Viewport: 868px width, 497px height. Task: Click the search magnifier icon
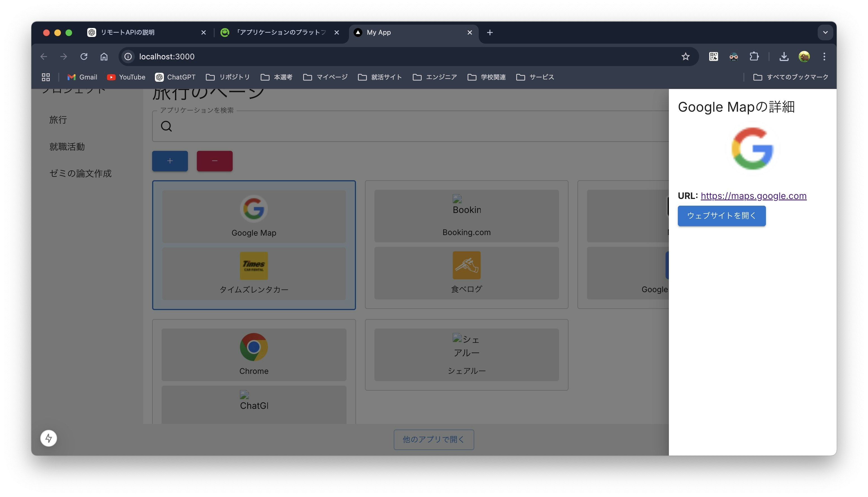pos(166,126)
